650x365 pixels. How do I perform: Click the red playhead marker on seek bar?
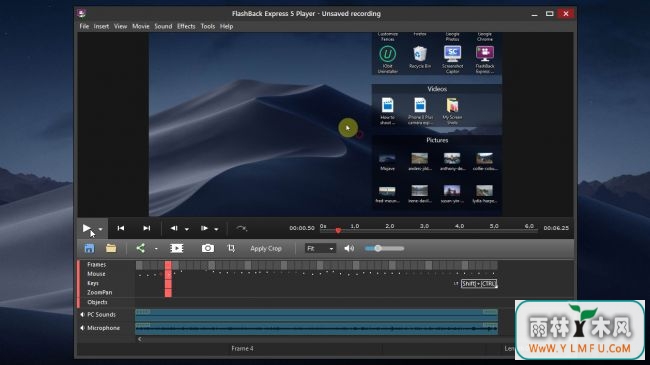(338, 230)
